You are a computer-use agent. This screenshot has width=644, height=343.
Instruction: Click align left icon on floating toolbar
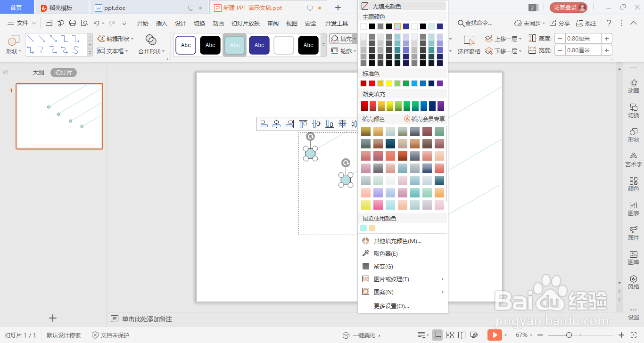(264, 124)
